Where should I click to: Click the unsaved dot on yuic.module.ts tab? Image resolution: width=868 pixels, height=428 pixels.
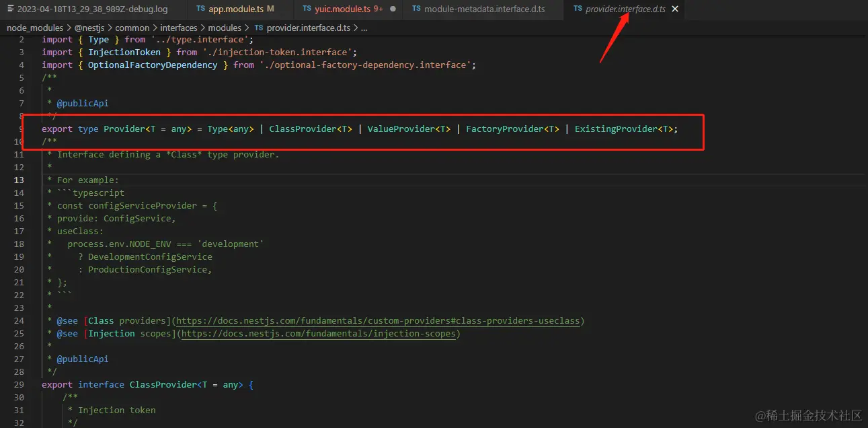(393, 9)
